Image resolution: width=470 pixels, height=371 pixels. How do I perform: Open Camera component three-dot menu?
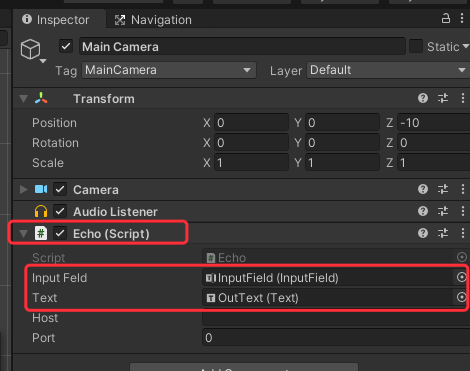[463, 189]
